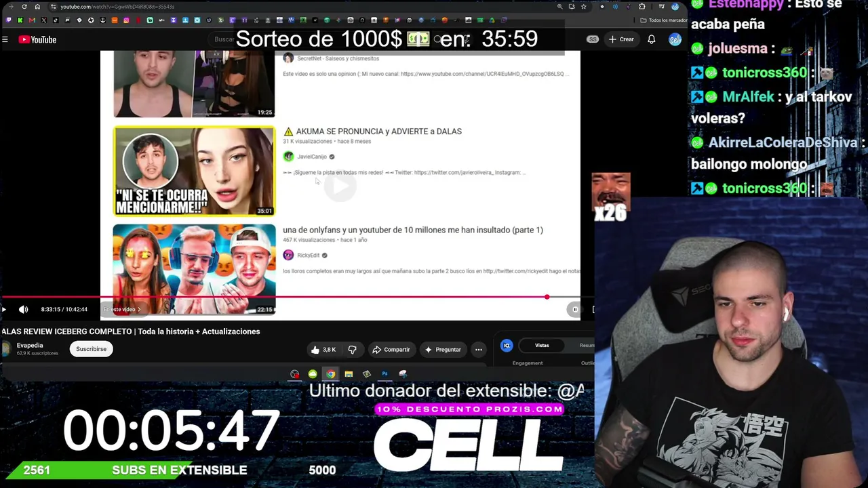Viewport: 868px width, 488px height.
Task: Click the Preguntar button
Action: tap(443, 350)
